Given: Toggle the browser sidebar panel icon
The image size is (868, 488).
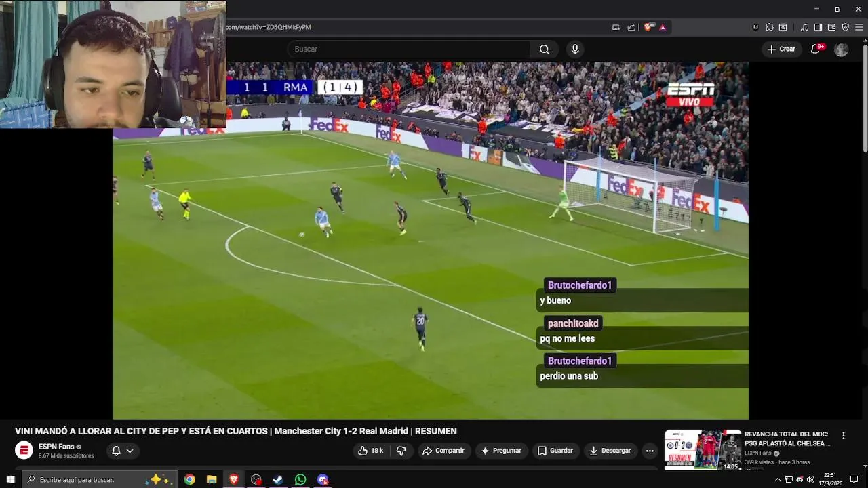Looking at the screenshot, I should tap(818, 27).
